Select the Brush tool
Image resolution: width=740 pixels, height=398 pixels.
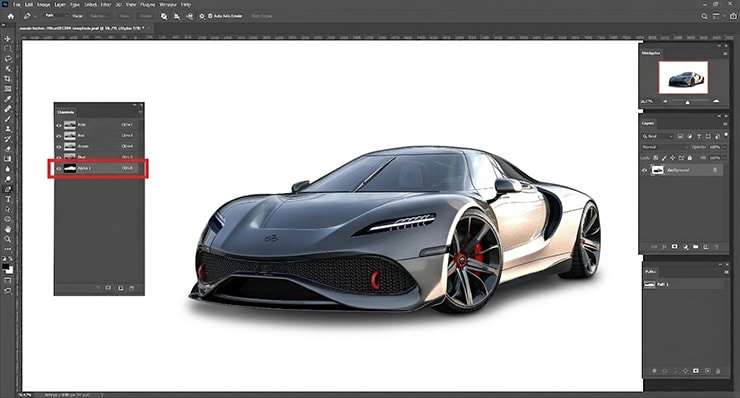click(x=8, y=119)
